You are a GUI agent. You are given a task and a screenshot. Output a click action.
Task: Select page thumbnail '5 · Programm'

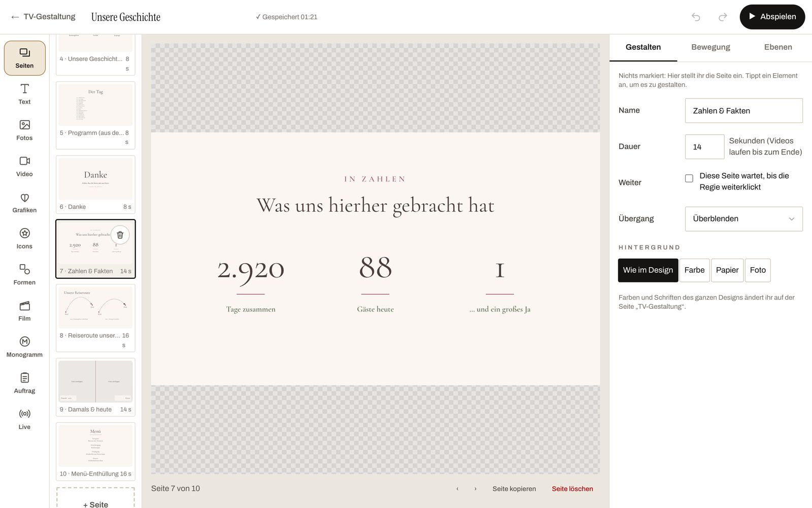95,115
